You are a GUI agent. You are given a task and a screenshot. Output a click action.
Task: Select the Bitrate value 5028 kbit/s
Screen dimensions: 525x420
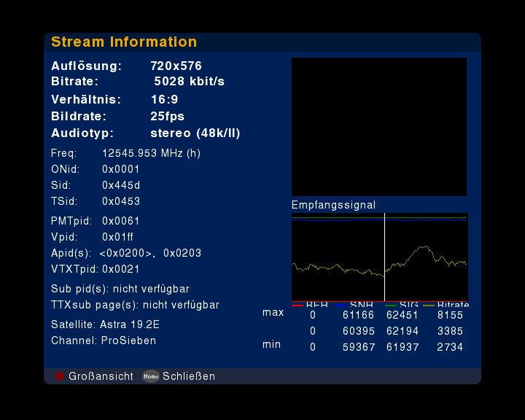189,81
